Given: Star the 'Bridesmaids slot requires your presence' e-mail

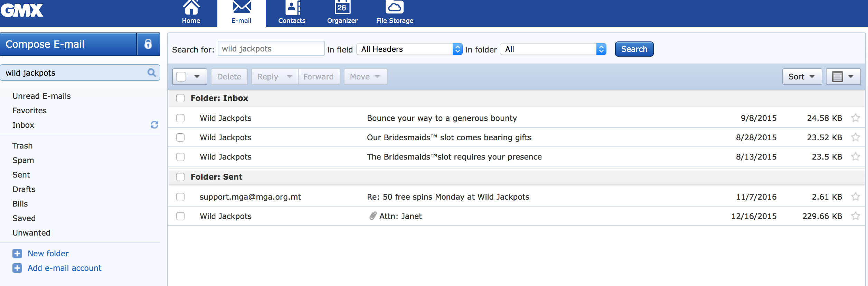Looking at the screenshot, I should point(856,156).
